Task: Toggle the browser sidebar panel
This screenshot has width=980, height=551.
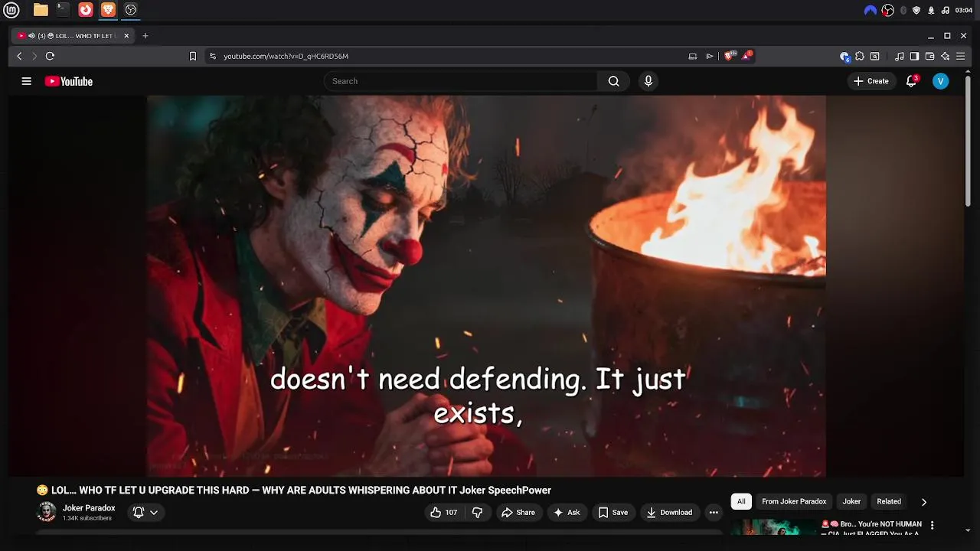Action: [x=914, y=56]
